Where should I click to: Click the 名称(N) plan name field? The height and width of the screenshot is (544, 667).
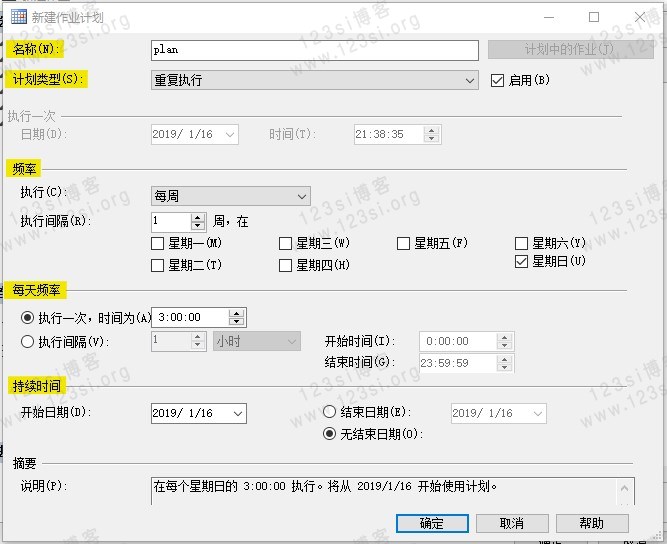pyautogui.click(x=315, y=50)
